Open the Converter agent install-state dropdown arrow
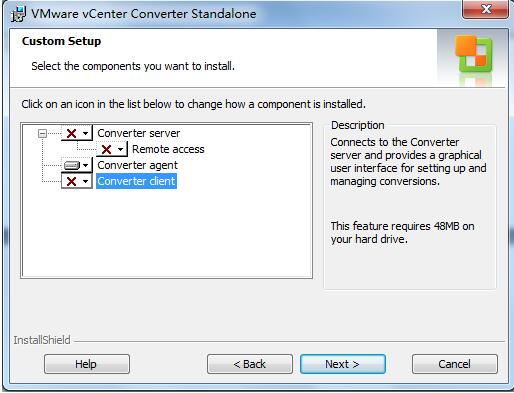 86,165
